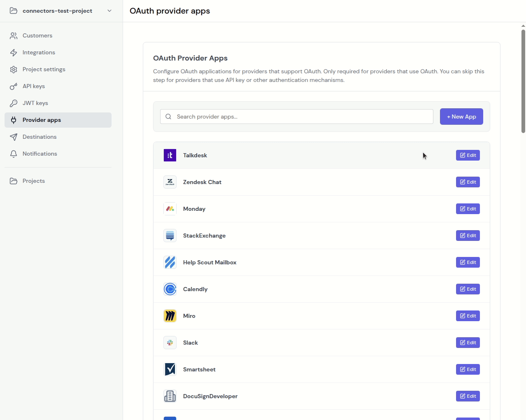The width and height of the screenshot is (526, 420).
Task: Edit the DocuSignDeveloper provider app
Action: pos(468,396)
